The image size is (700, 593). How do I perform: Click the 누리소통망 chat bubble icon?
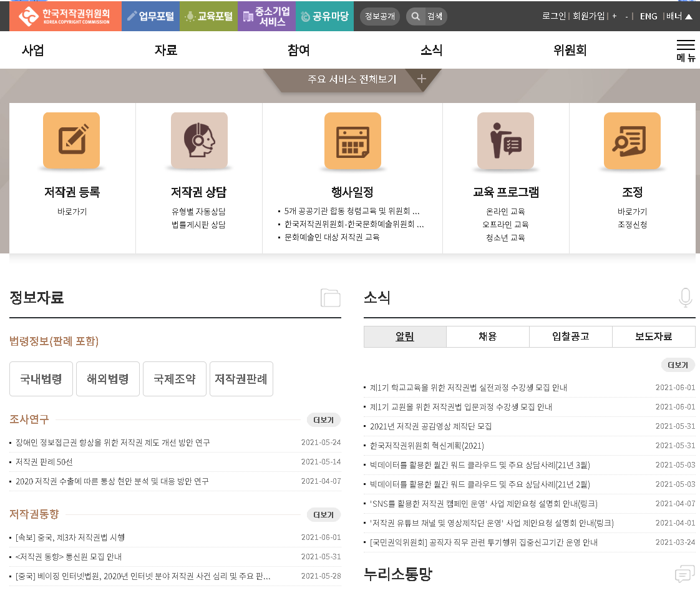pos(685,574)
